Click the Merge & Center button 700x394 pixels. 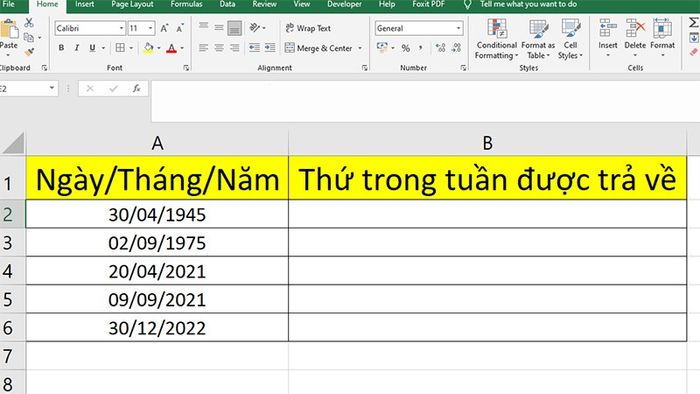coord(319,48)
